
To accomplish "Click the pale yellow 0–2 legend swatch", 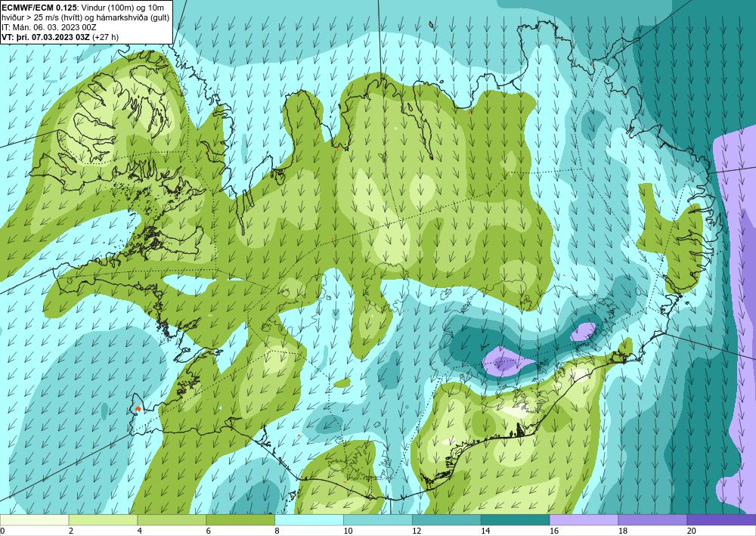I will [34, 520].
